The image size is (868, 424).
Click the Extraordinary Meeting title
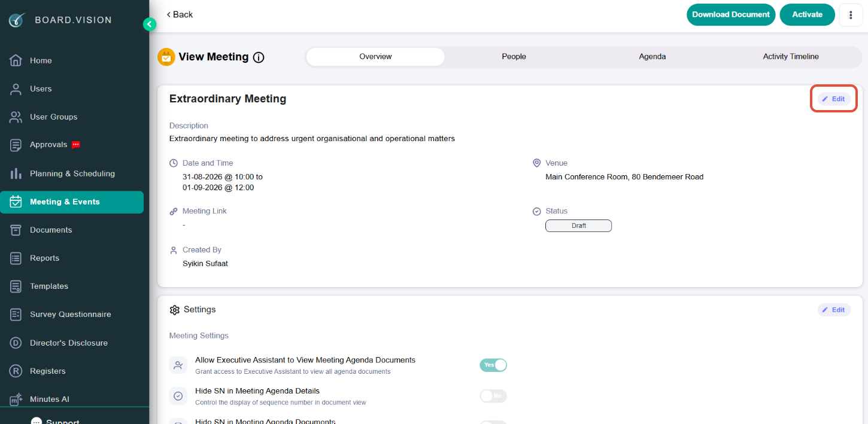227,99
